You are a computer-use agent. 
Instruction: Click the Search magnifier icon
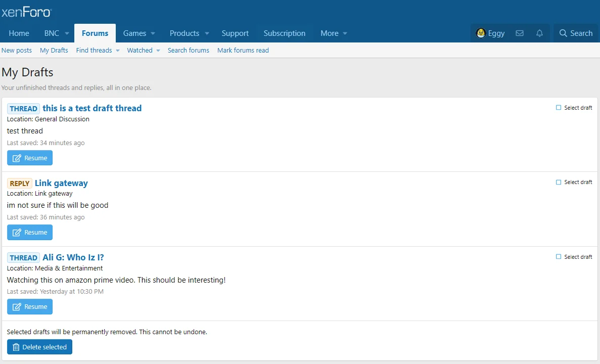(563, 33)
